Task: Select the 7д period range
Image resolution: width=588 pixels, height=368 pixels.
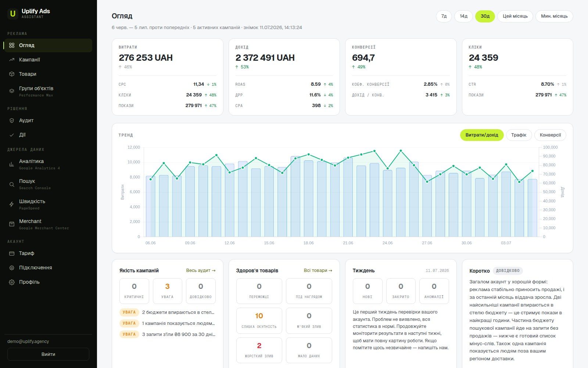Action: (x=444, y=16)
